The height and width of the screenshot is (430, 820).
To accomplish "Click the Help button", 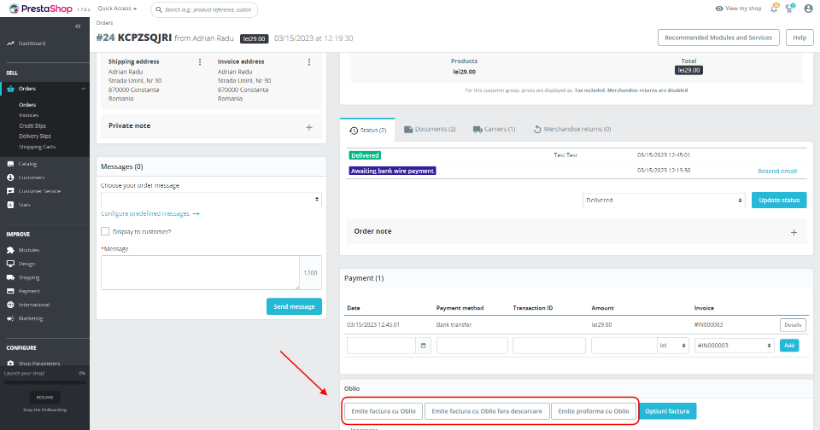I will 799,38.
